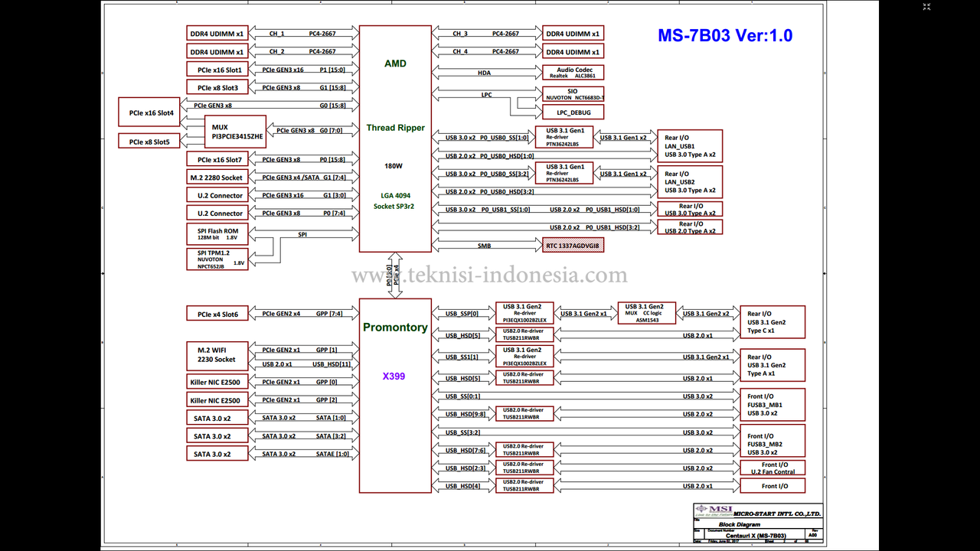This screenshot has width=980, height=551.
Task: Select the 'PCIe x4 Slot6' block
Action: [217, 314]
